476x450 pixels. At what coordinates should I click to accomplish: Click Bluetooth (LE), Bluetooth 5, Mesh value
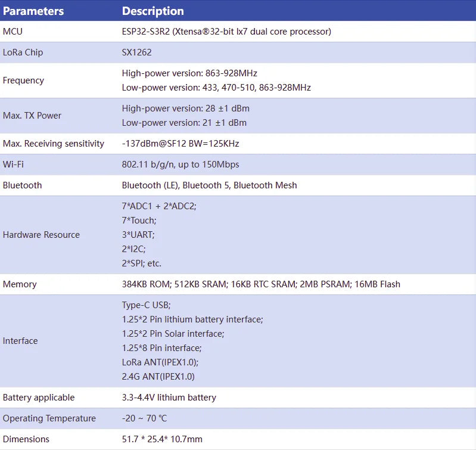[209, 185]
